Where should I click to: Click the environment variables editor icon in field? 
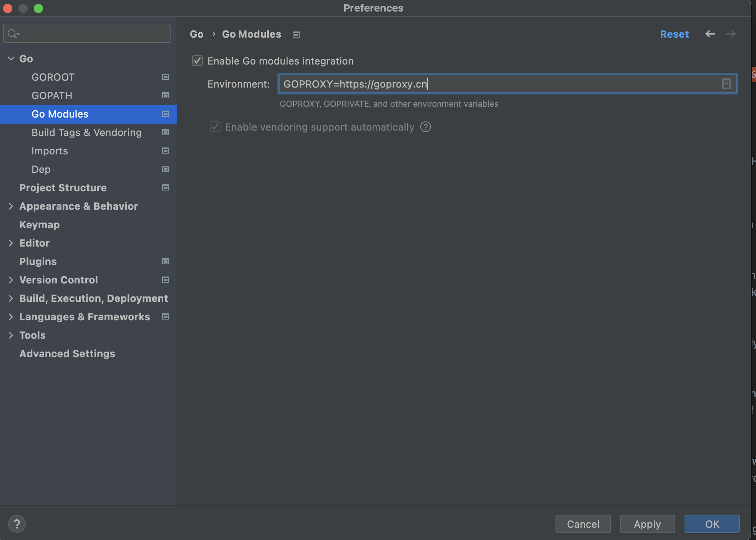pos(726,84)
